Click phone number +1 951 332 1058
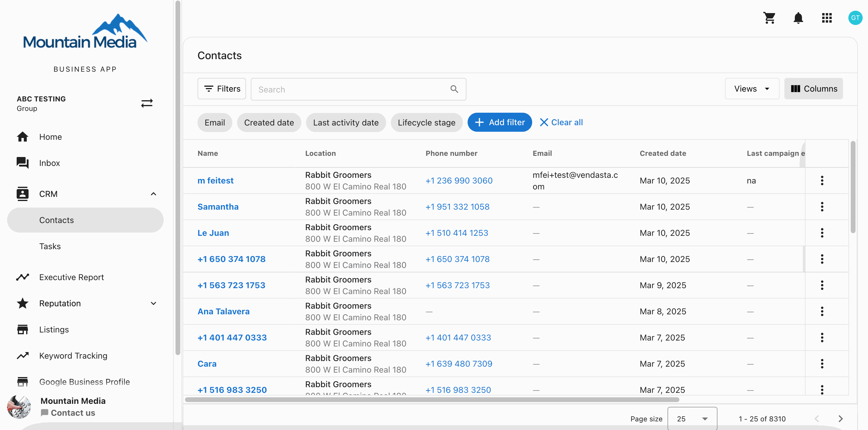 457,207
